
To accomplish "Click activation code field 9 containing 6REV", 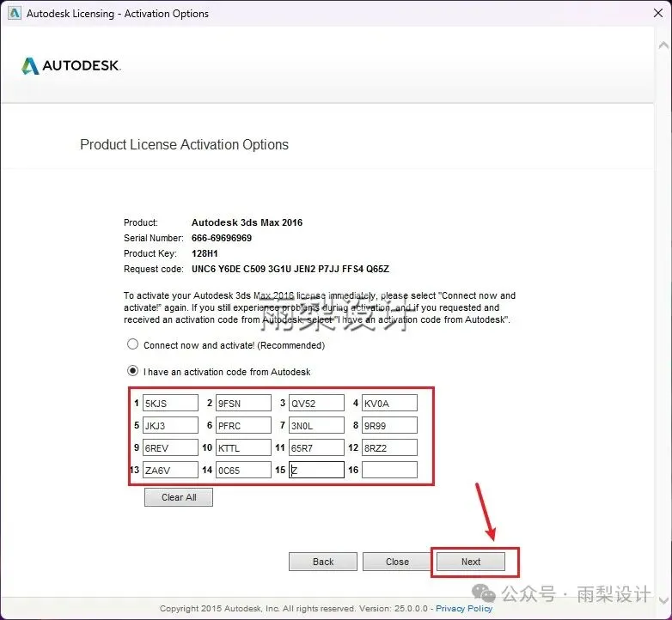I will pos(170,447).
